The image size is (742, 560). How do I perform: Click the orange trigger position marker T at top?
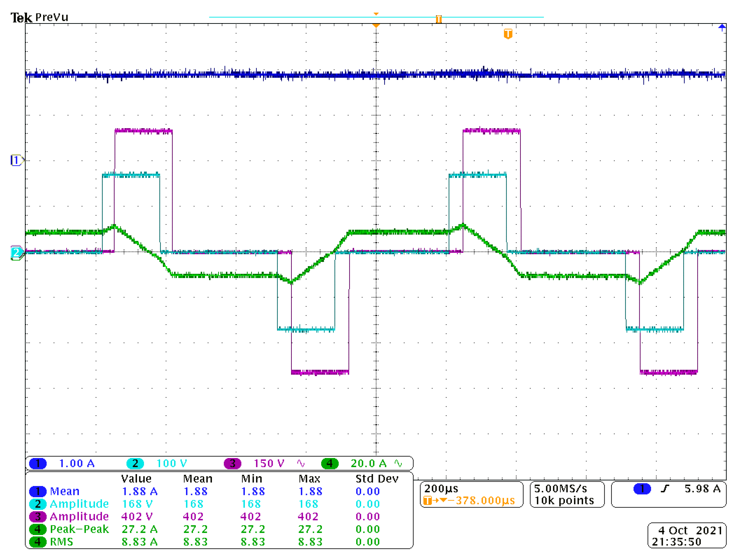tap(508, 34)
